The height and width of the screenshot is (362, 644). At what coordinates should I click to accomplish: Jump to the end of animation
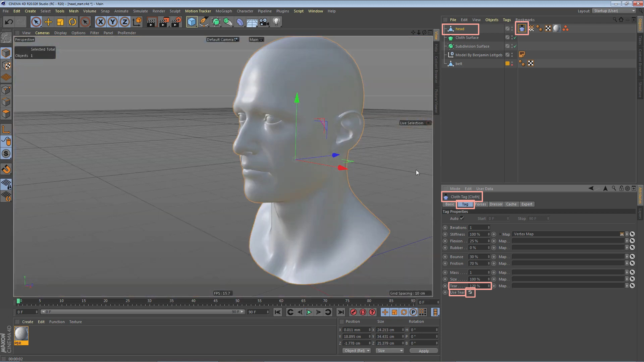pos(340,312)
